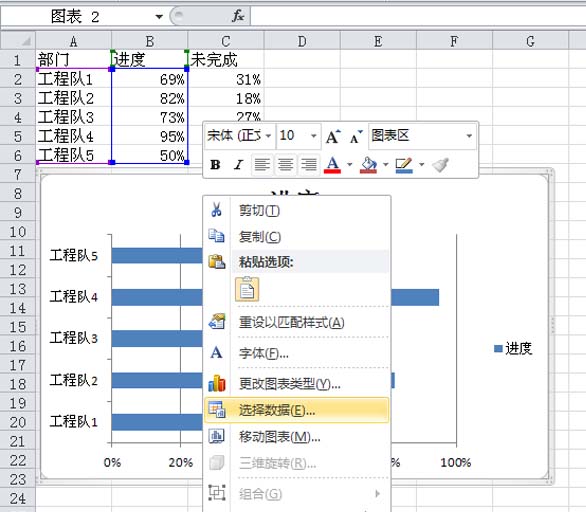The width and height of the screenshot is (586, 512).
Task: Expand the name box dropdown arrow
Action: [x=159, y=17]
